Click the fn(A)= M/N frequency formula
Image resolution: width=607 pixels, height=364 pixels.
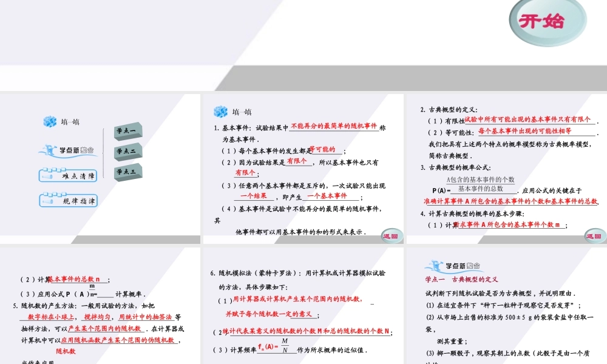[x=274, y=346]
